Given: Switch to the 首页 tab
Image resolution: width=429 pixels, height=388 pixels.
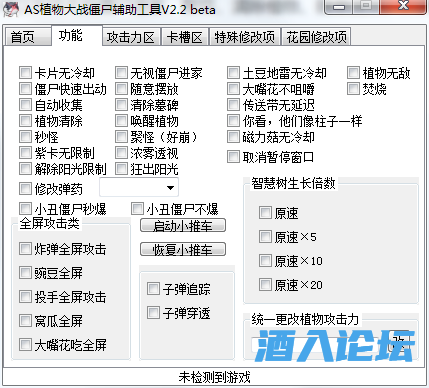Looking at the screenshot, I should pos(27,36).
